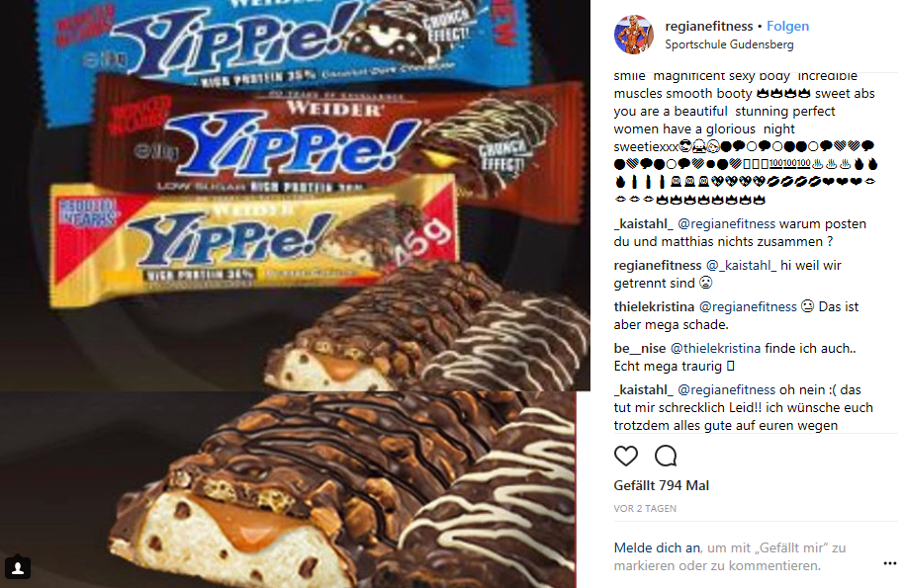Open @regianefitness mention in thielekristina comment
Image resolution: width=905 pixels, height=588 pixels.
click(748, 306)
